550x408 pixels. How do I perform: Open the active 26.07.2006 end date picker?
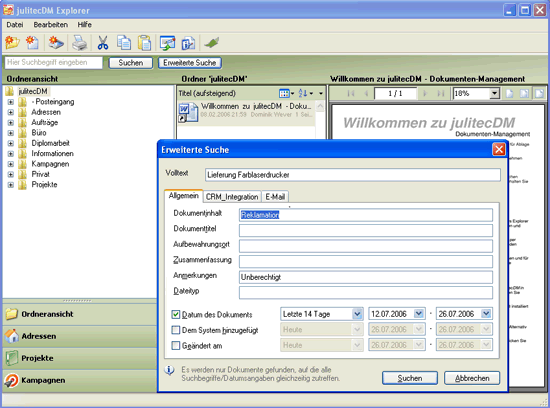point(486,313)
